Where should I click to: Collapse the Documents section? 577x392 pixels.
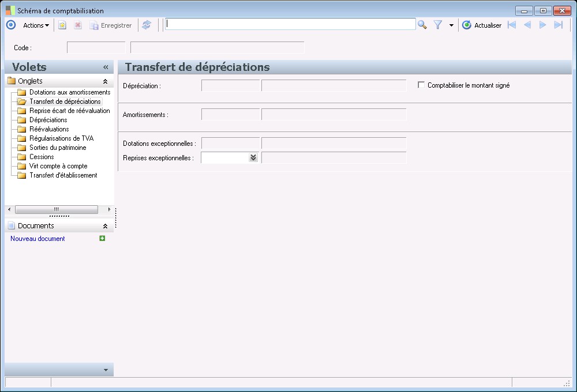105,226
